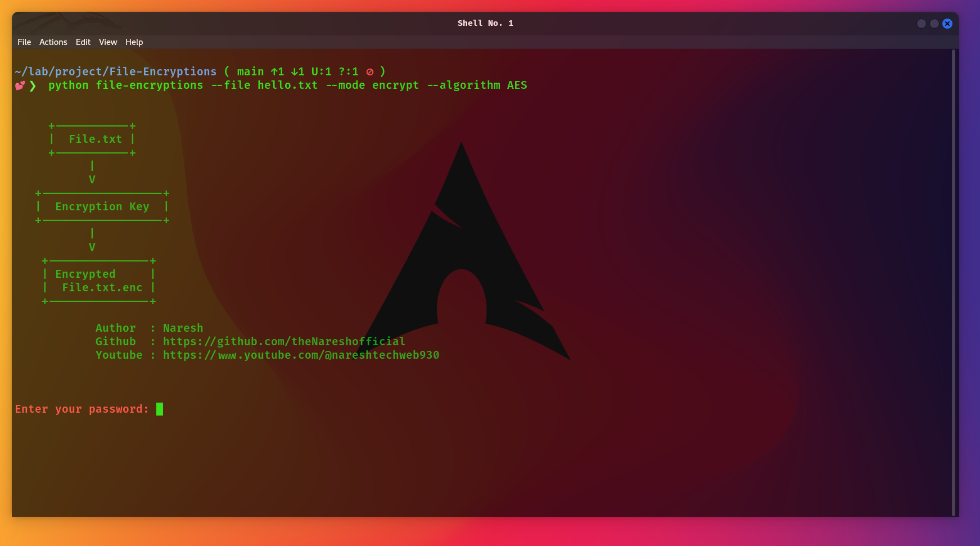Screen dimensions: 980x546
Task: Click the GitHub theNareshofficial URL
Action: [284, 341]
